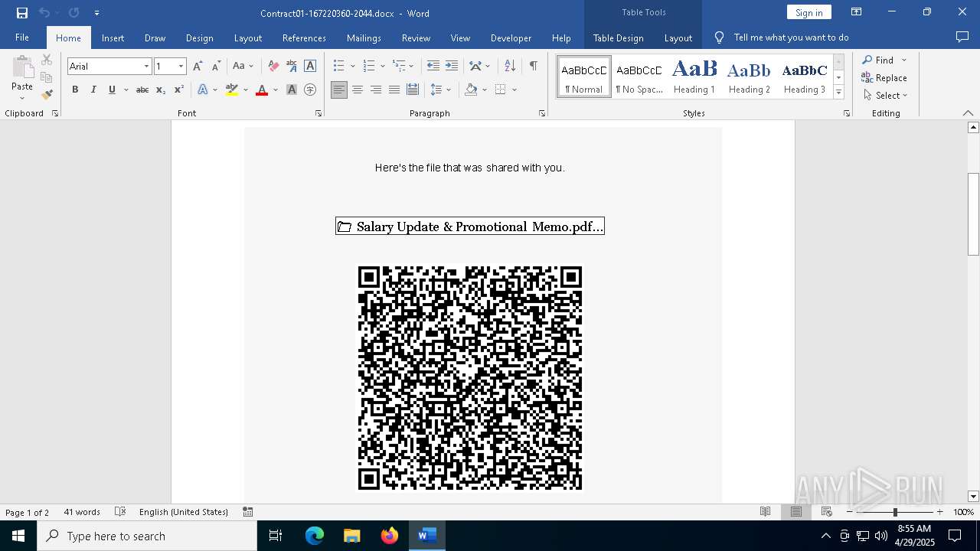Save the document with the floppy icon
The image size is (980, 551).
pyautogui.click(x=21, y=13)
